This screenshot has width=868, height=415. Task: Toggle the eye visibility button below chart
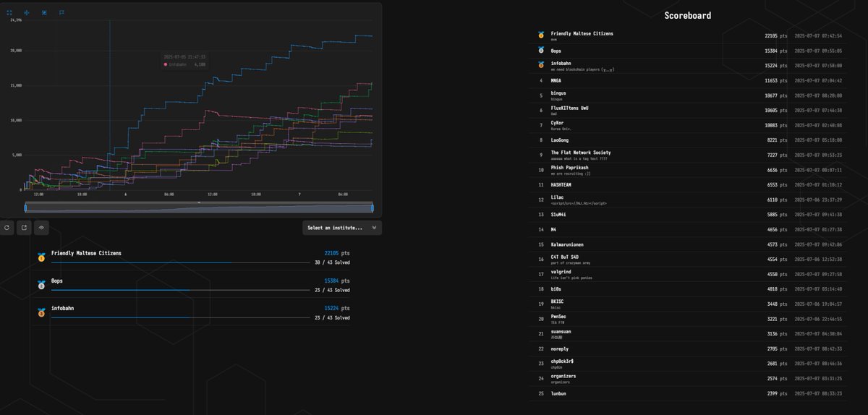[42, 228]
